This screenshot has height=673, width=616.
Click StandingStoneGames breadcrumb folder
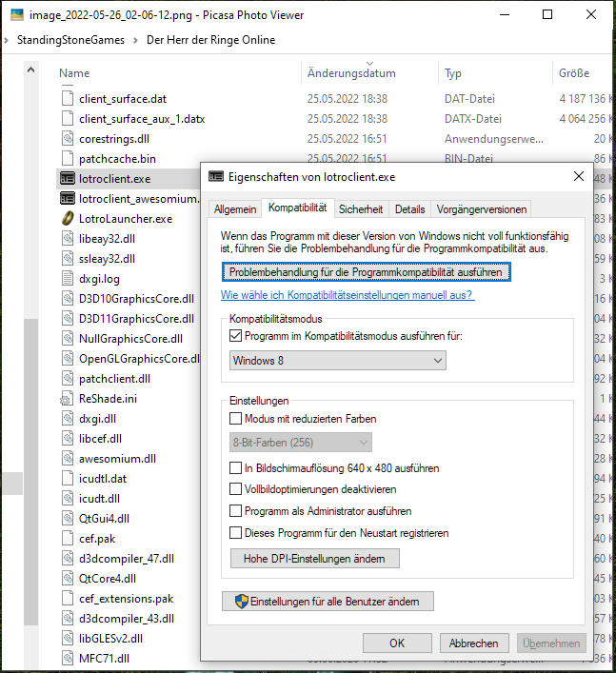pos(70,40)
